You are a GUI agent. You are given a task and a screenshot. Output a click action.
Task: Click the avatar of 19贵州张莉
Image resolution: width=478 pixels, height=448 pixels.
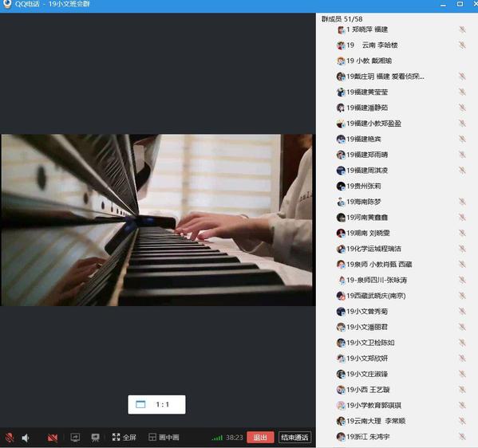341,186
